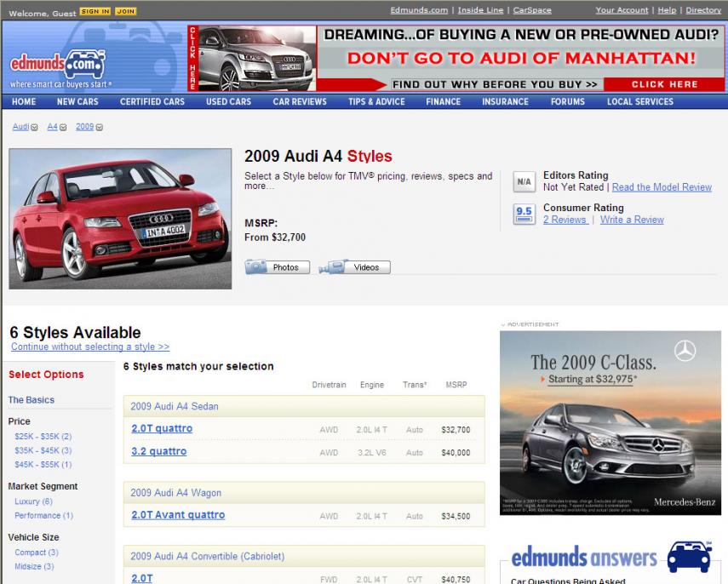Click the Consumer Rating 9.5 badge

tap(525, 214)
